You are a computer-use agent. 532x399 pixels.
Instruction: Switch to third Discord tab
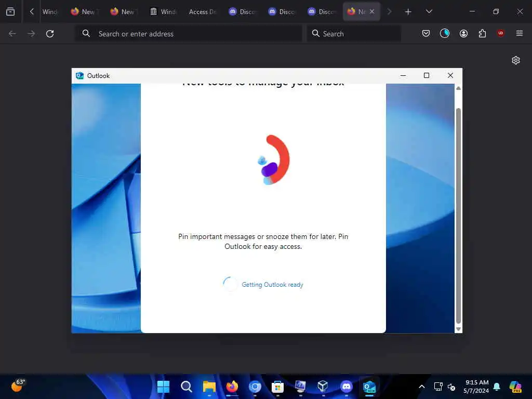pos(322,11)
